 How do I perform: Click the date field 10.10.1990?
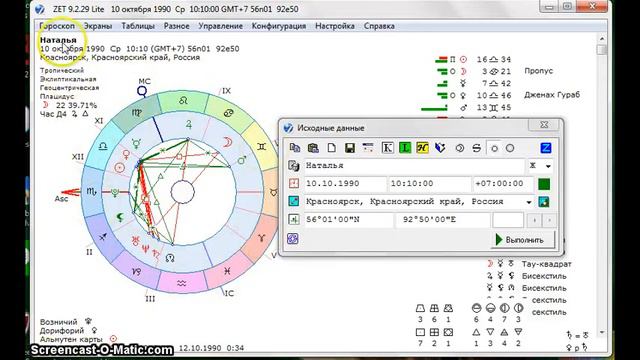tap(345, 183)
